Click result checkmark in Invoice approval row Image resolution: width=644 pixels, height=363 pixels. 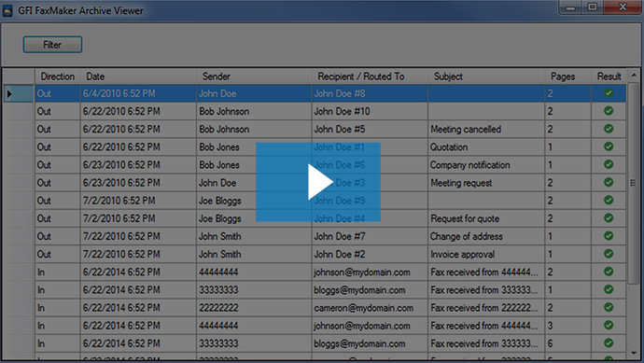609,254
